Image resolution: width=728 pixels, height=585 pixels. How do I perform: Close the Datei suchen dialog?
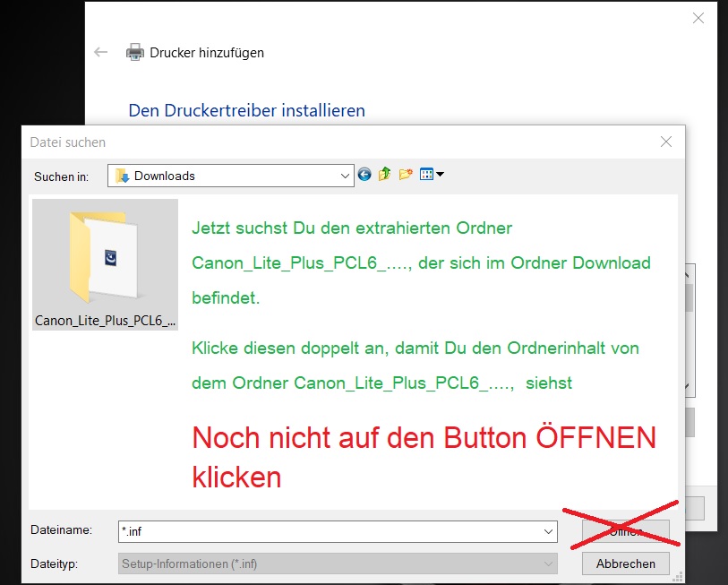666,142
